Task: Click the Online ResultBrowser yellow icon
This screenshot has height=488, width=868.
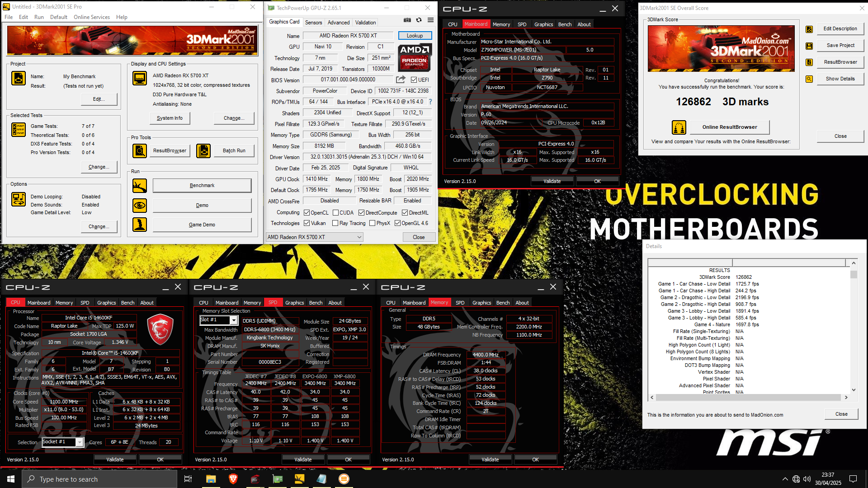Action: (x=679, y=127)
